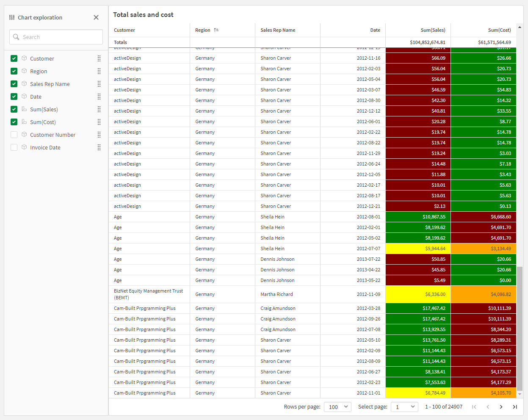Enable the Customer Number checkbox
Screen dimensions: 528x420
coord(14,135)
